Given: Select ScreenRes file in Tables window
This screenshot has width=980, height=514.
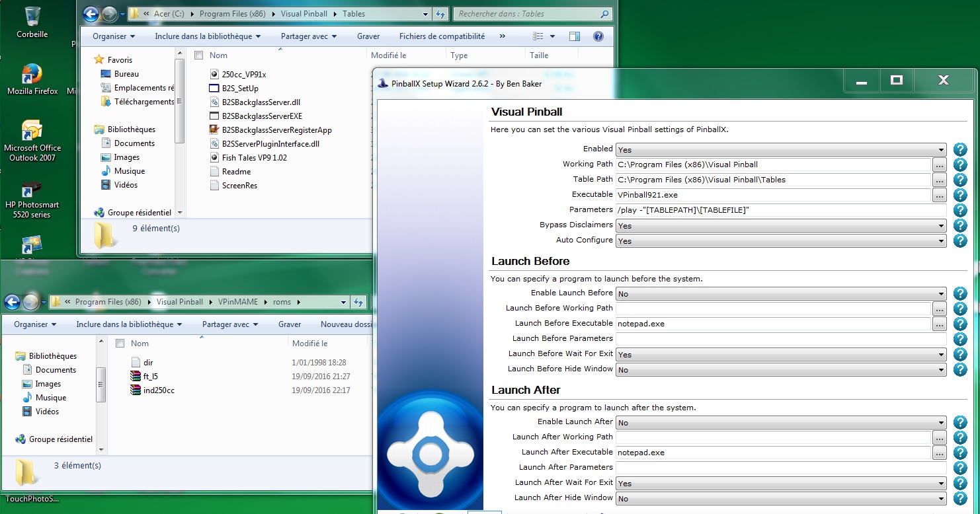Looking at the screenshot, I should [233, 186].
